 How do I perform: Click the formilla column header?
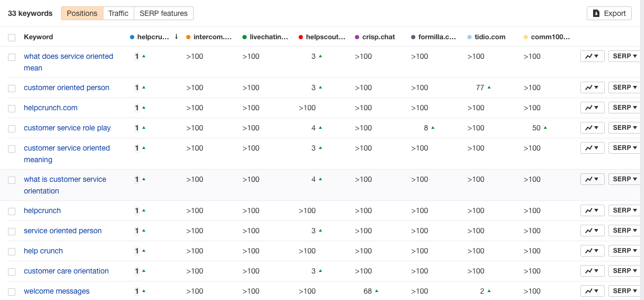434,37
